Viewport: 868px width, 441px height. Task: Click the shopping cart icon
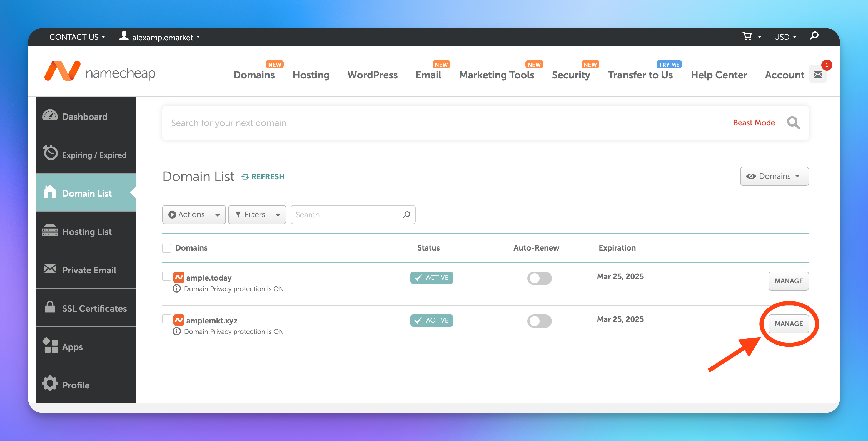747,36
